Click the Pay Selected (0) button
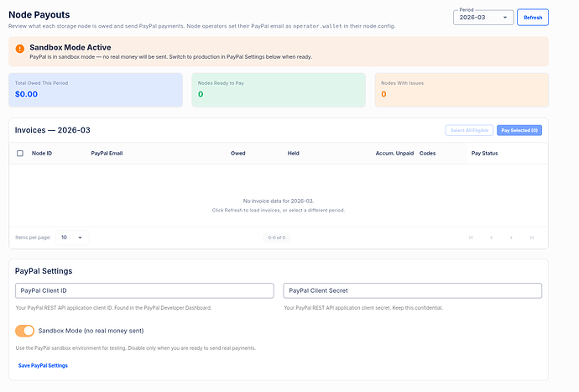Screen dimensions: 579x392 (x=519, y=130)
